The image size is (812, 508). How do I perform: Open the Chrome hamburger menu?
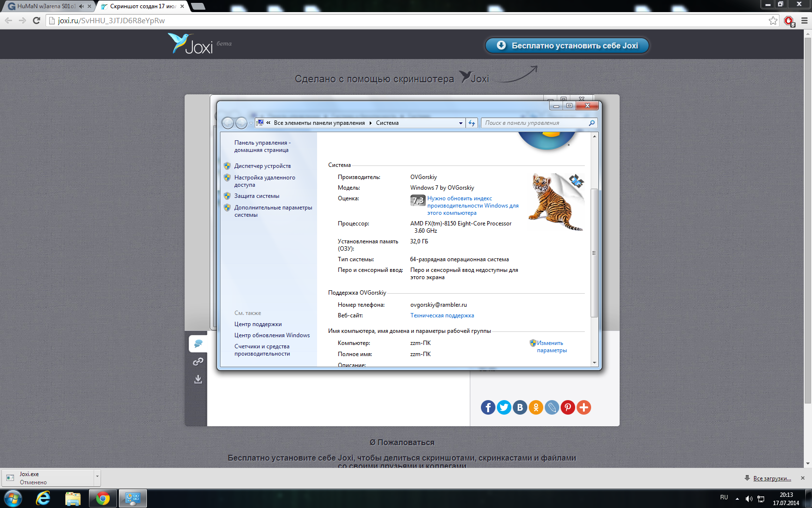point(804,20)
